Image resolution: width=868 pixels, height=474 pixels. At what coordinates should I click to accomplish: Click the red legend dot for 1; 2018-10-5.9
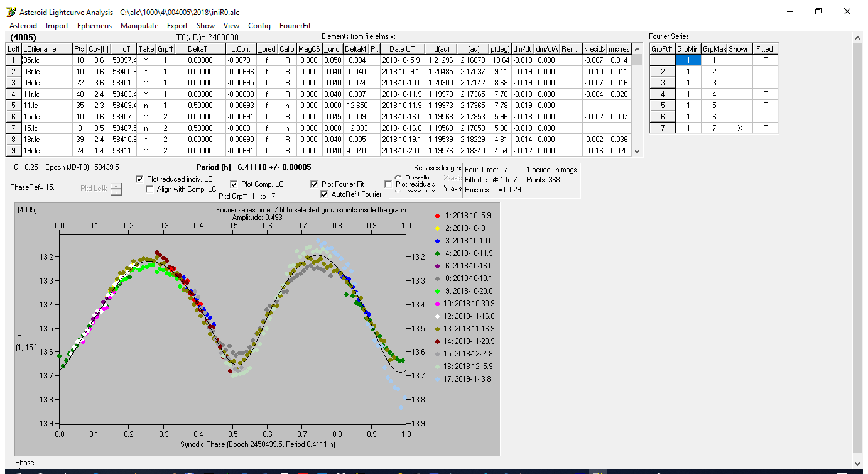click(x=437, y=216)
